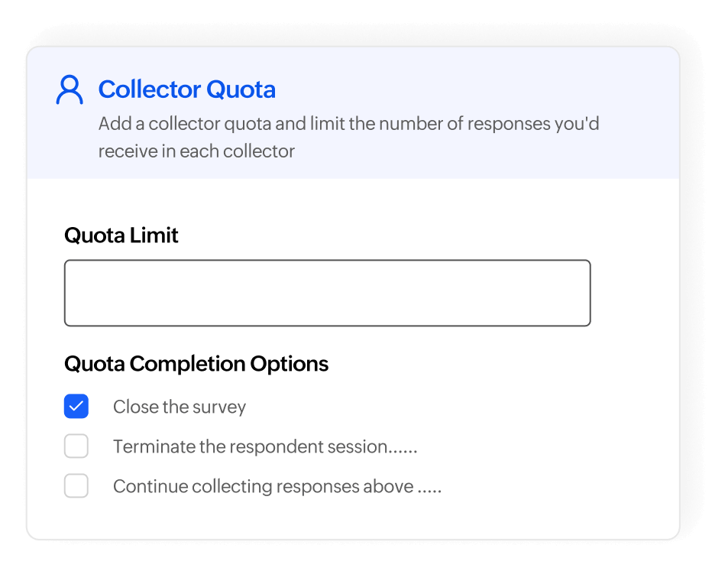Click inside the Quota Limit input box

click(x=327, y=293)
